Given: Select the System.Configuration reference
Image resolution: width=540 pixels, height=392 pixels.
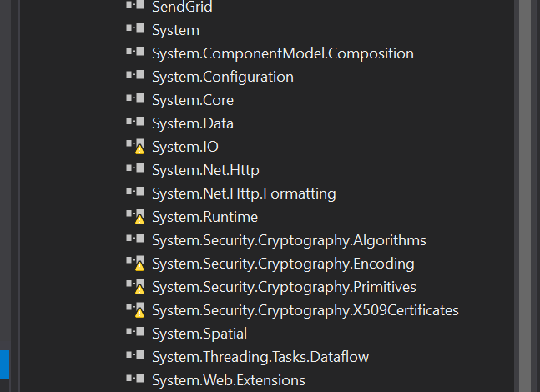Looking at the screenshot, I should (x=223, y=77).
